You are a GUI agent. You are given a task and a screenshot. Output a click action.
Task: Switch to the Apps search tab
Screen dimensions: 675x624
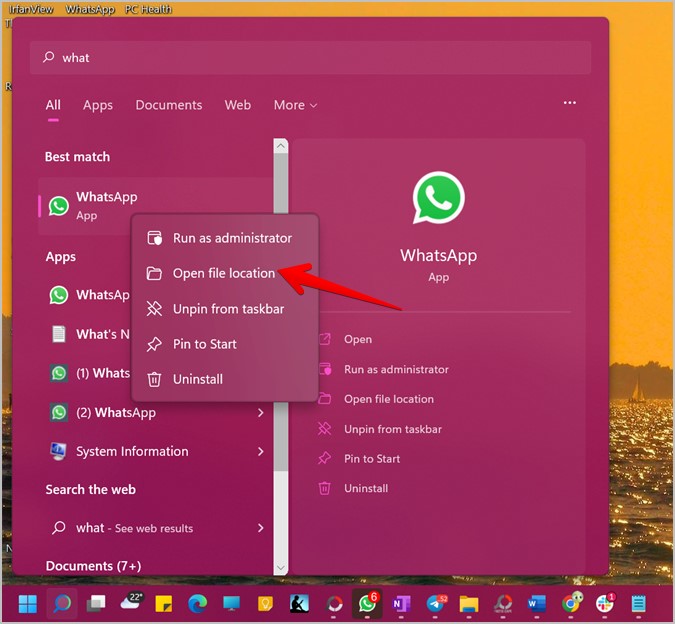pyautogui.click(x=98, y=105)
